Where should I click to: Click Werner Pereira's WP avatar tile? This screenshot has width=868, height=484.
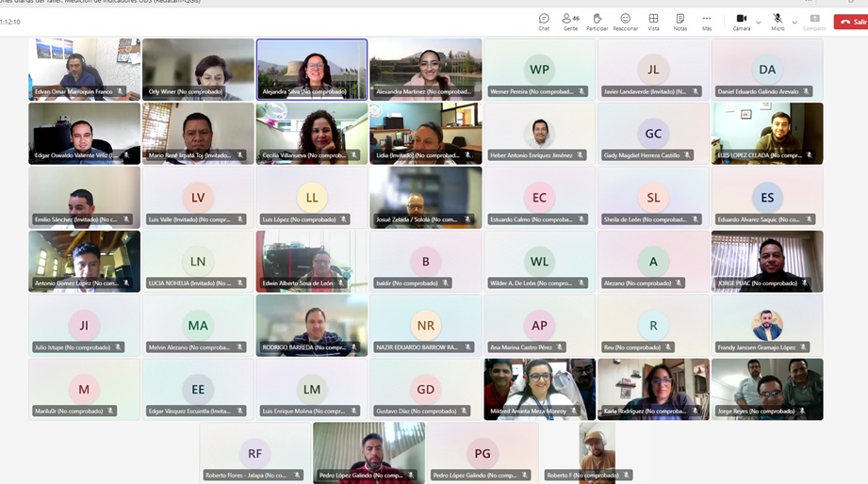(539, 70)
